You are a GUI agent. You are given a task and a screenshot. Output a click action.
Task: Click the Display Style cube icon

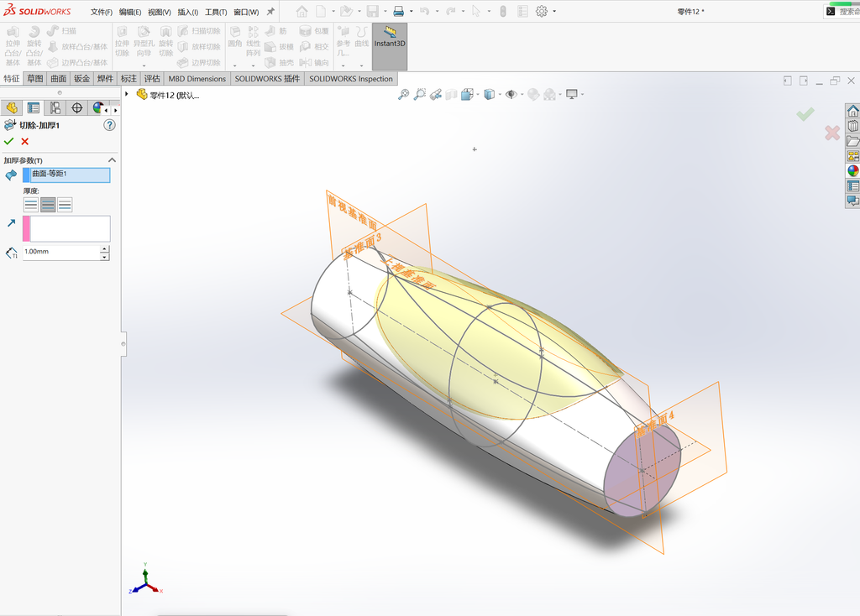coord(490,94)
